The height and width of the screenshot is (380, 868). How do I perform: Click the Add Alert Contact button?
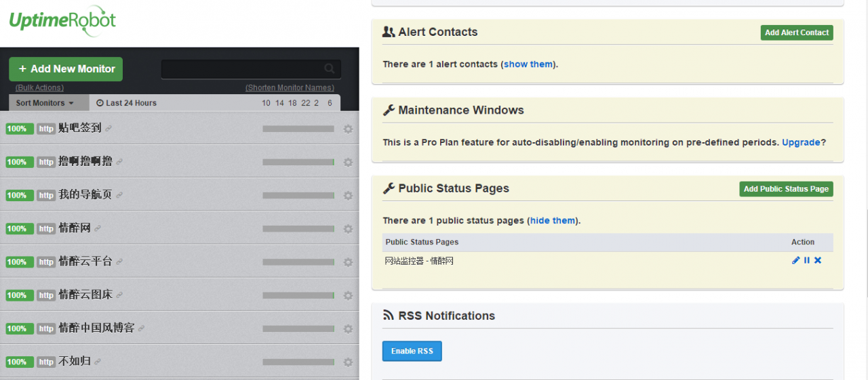pyautogui.click(x=797, y=33)
